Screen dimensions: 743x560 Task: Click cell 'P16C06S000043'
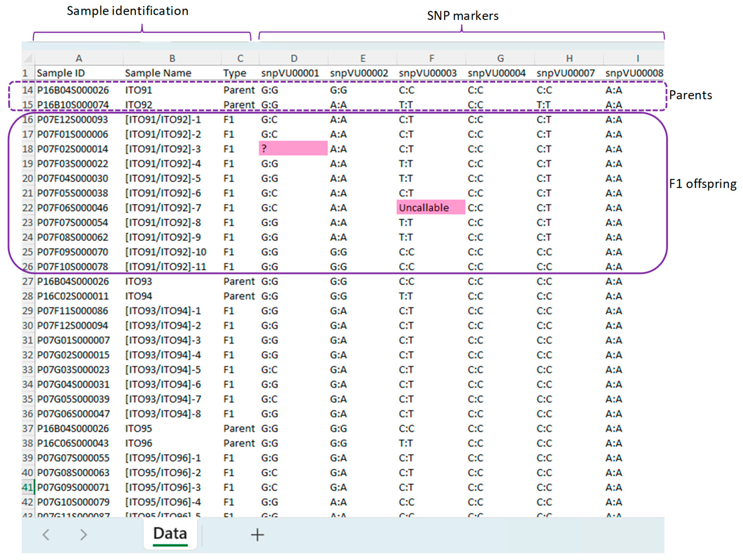[73, 443]
